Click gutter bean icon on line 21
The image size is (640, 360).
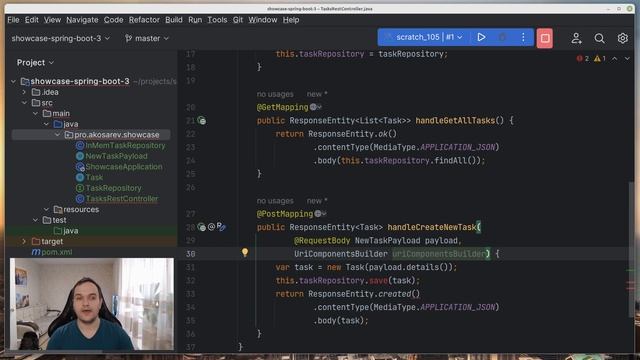(x=202, y=120)
